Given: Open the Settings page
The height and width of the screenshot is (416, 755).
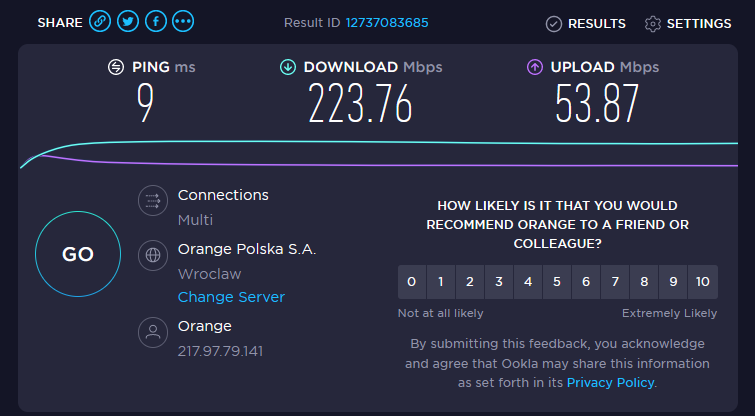Looking at the screenshot, I should (x=688, y=23).
